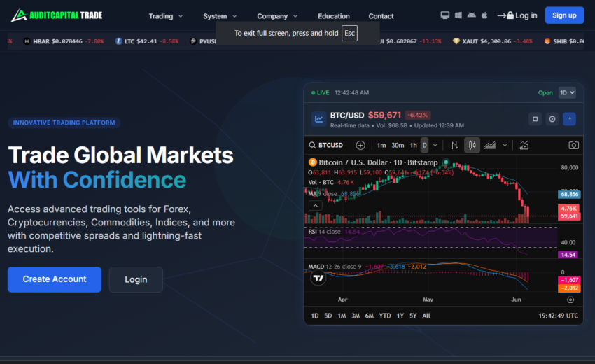Viewport: 595px width, 364px height.
Task: Expand the chart interval dropdown arrow
Action: [435, 145]
